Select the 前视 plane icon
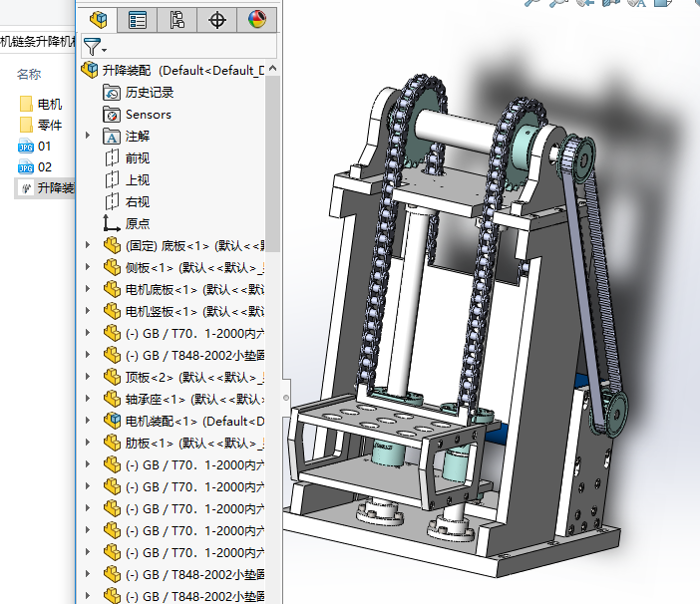700x604 pixels. [112, 157]
